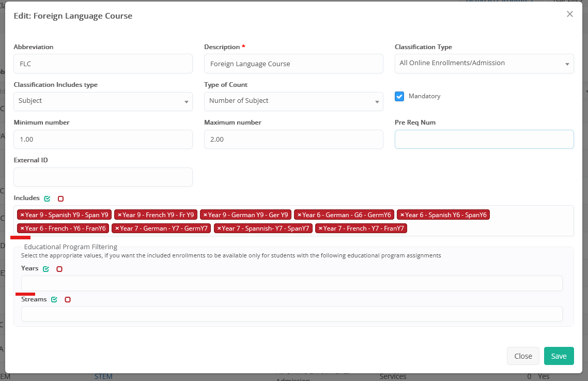588x381 pixels.
Task: Remove Year 7 - French - Y7 tag
Action: (320, 228)
